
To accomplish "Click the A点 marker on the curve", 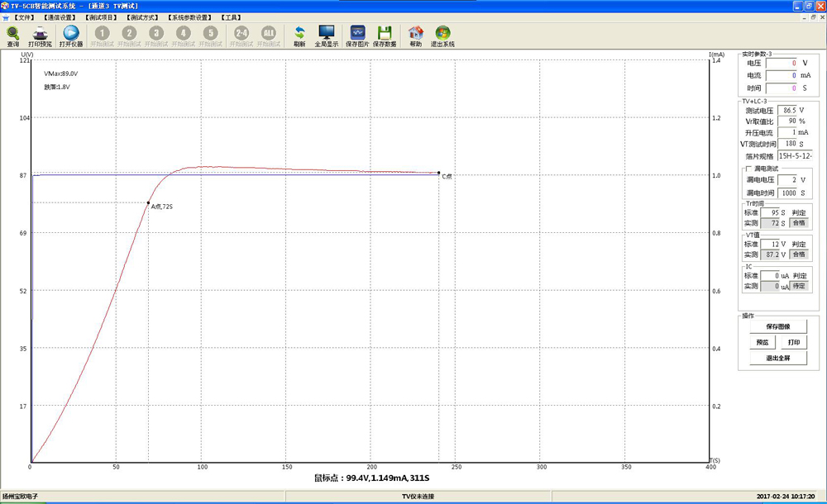I will click(148, 202).
